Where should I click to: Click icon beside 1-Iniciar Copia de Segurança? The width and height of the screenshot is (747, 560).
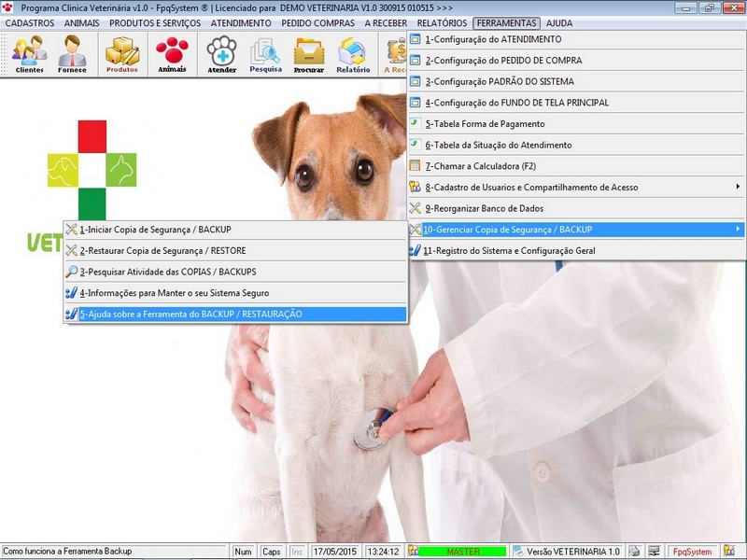point(72,230)
